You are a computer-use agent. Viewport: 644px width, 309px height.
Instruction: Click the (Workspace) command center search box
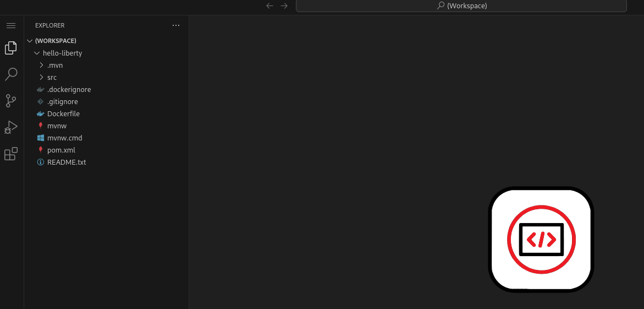click(461, 6)
